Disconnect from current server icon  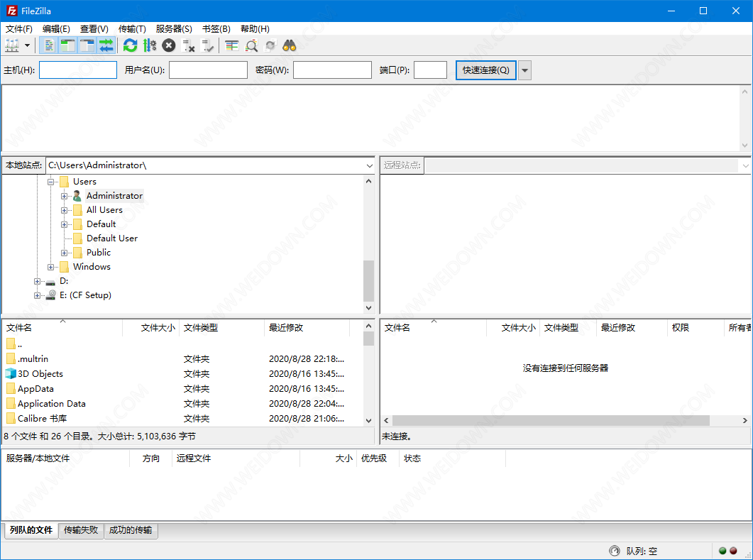coord(188,45)
